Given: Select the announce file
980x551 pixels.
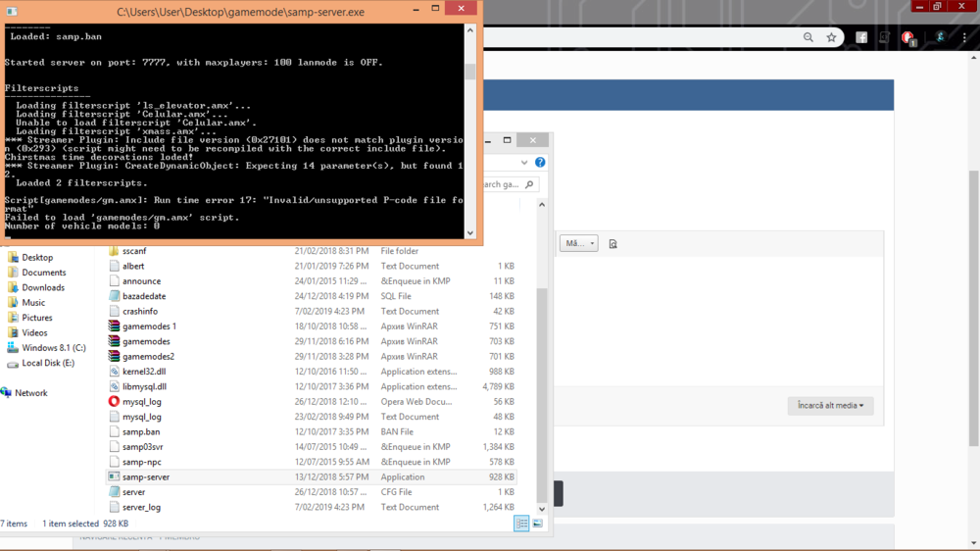Looking at the screenshot, I should pos(141,280).
